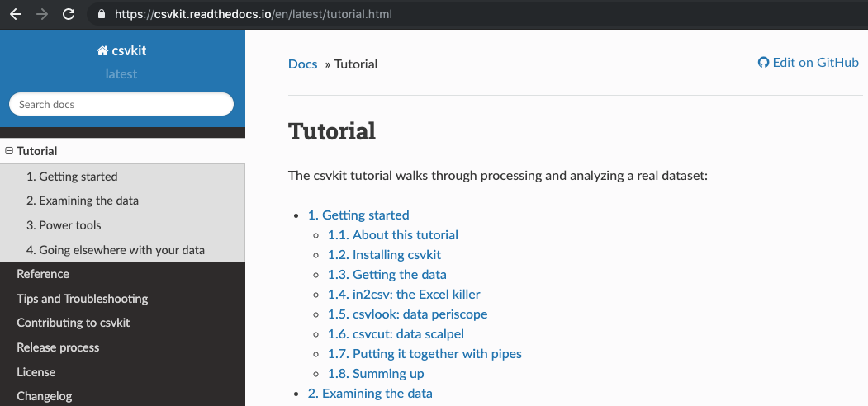Open content link '1. Getting started'
Image resolution: width=868 pixels, height=406 pixels.
coord(358,215)
